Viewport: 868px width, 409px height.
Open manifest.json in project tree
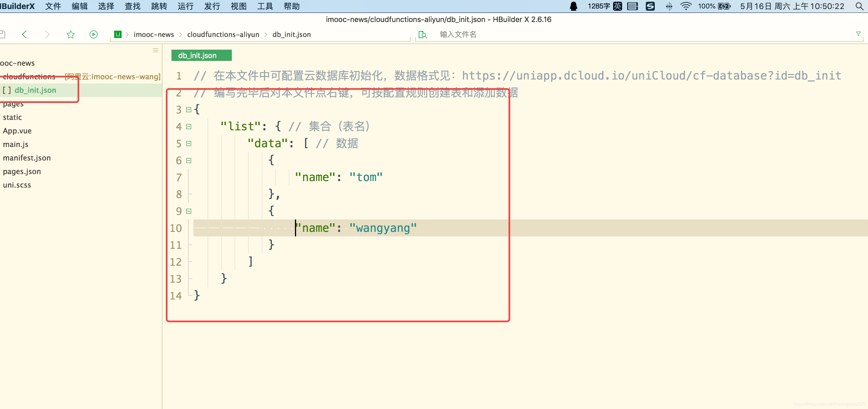27,158
